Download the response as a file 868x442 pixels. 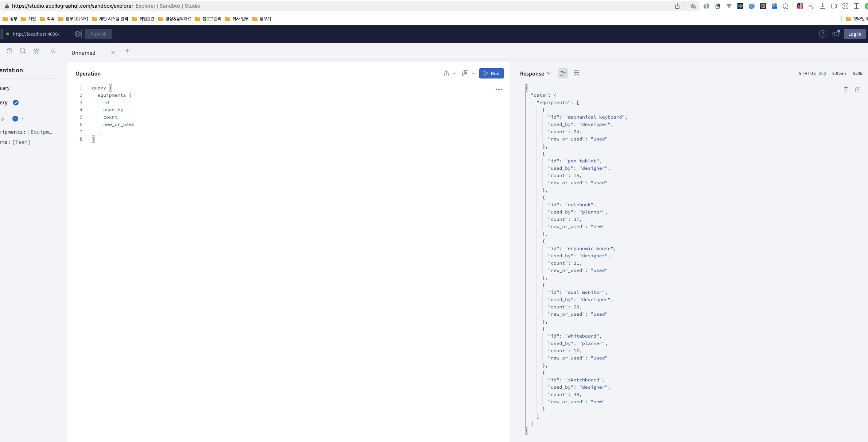(858, 89)
